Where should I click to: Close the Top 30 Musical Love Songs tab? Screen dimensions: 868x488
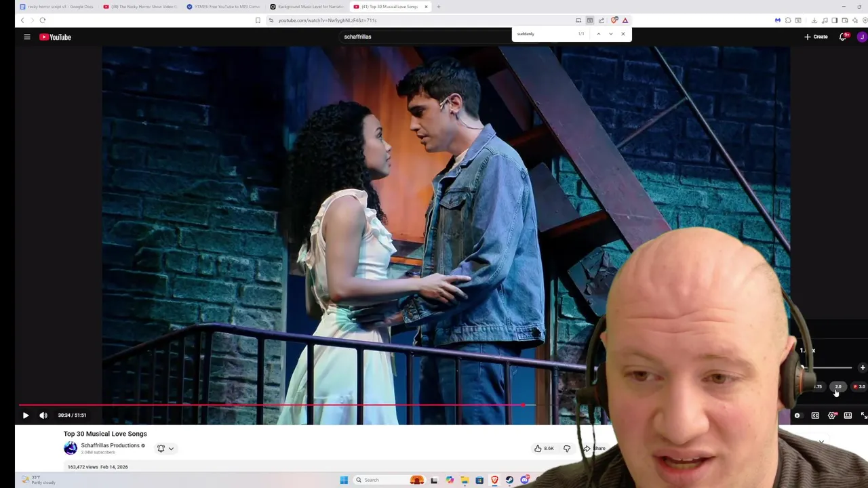point(426,7)
